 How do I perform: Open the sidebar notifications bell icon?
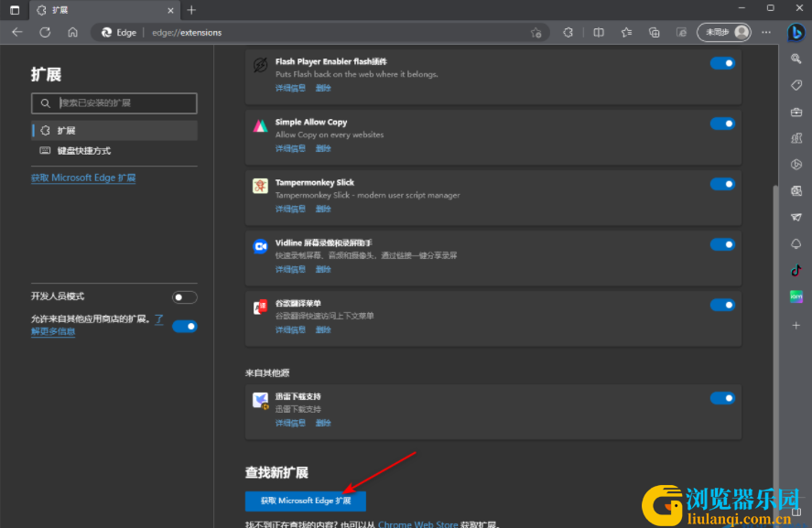(x=796, y=243)
